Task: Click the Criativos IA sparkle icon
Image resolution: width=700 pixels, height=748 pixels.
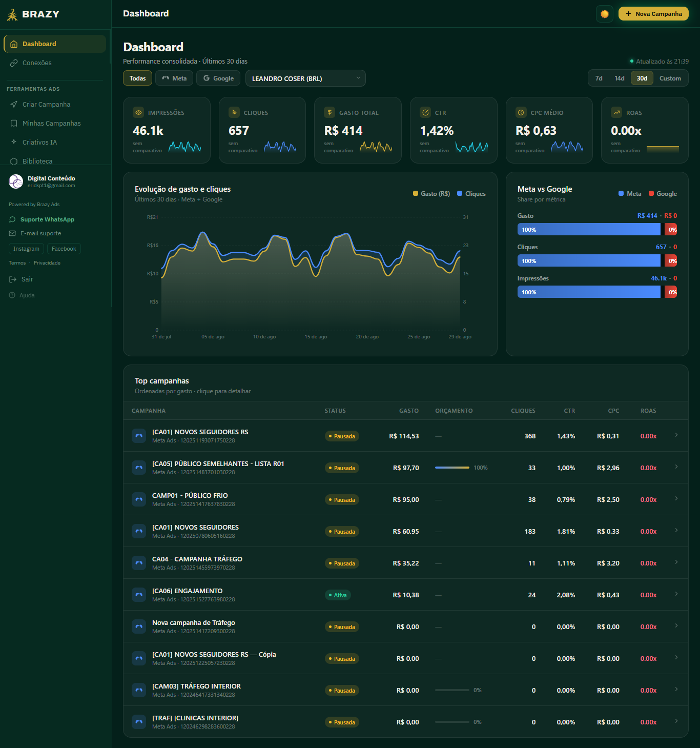Action: (x=14, y=142)
